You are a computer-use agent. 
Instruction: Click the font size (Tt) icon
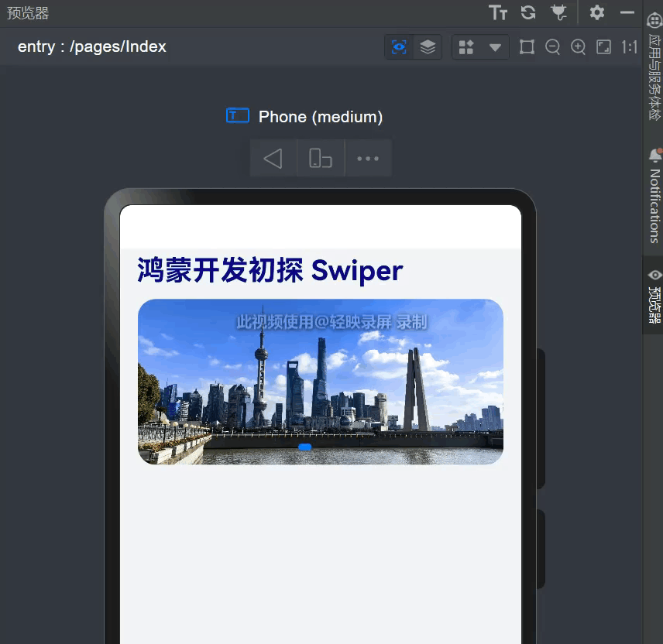(498, 12)
